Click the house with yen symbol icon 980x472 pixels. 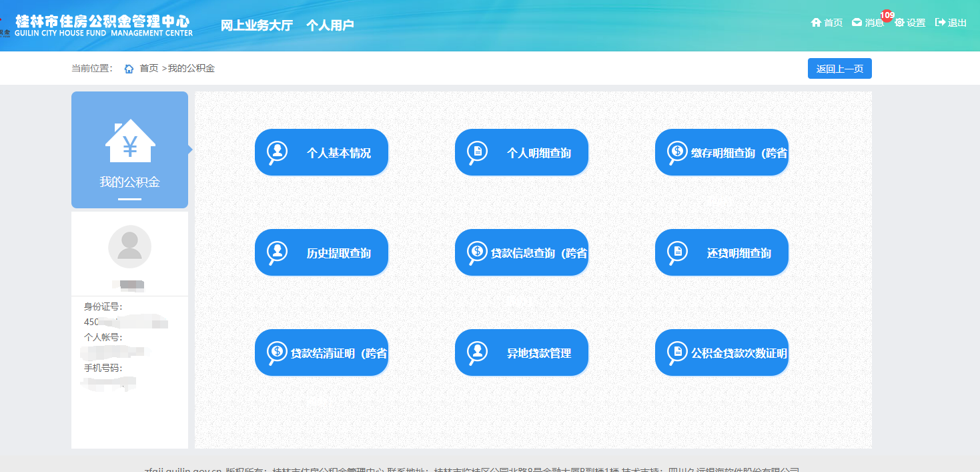(x=130, y=141)
